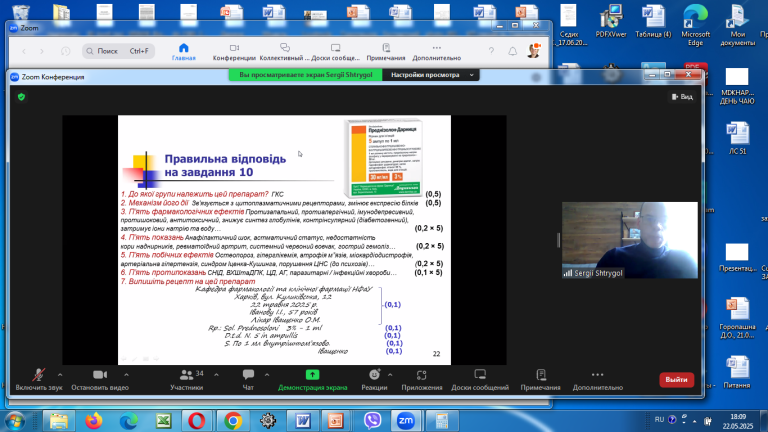Launch Firefox from taskbar
Screen dimensions: 768x432
click(x=94, y=421)
